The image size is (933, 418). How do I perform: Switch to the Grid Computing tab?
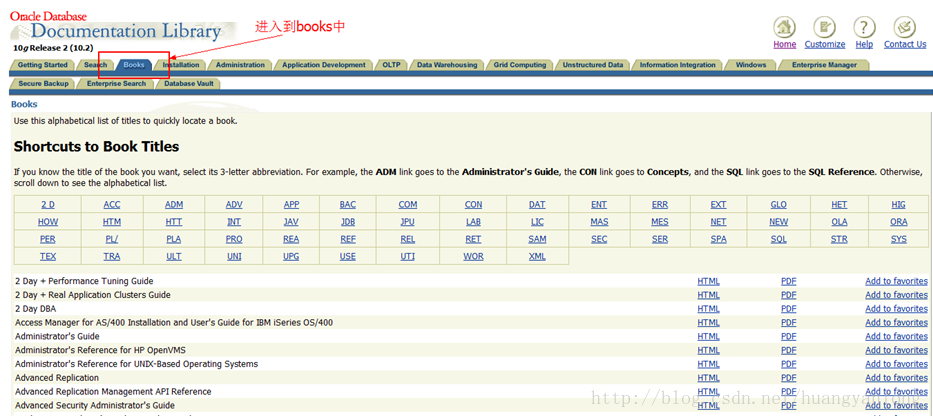click(519, 65)
